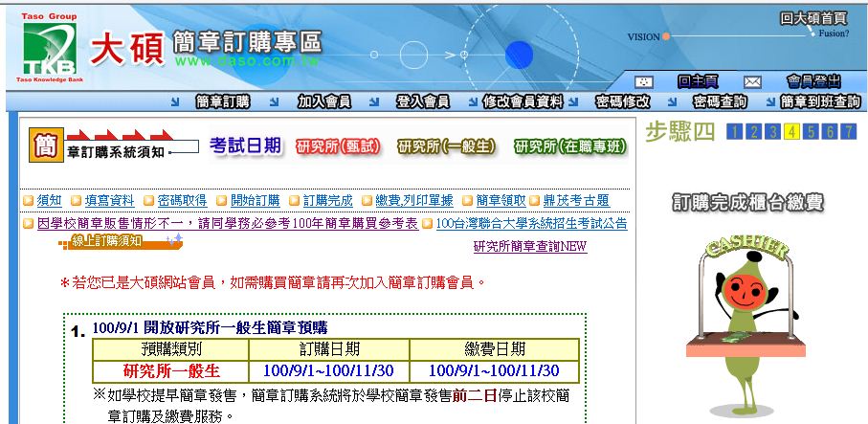Go to step 5 box
Screen dimensions: 868x424
(811, 132)
